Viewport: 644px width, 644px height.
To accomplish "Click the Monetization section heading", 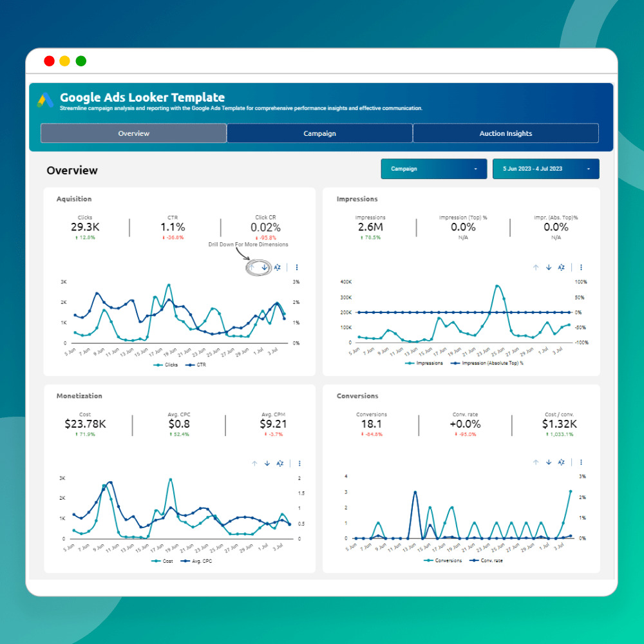I will [x=79, y=396].
